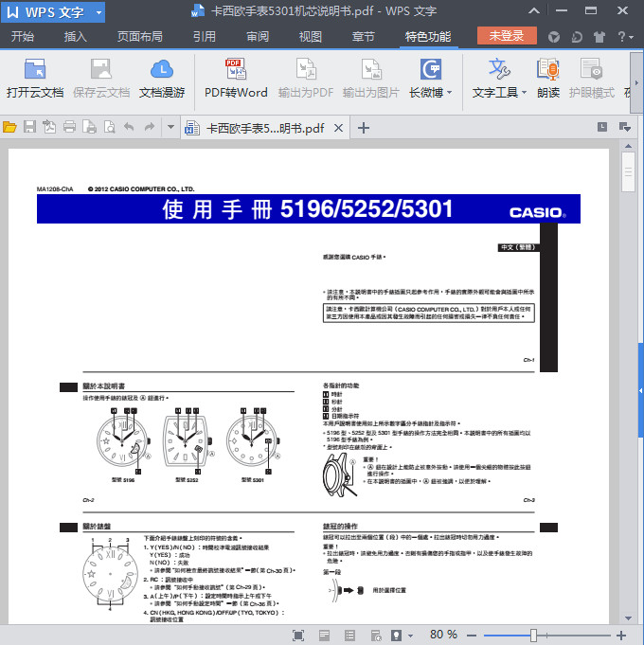This screenshot has height=645, width=644.
Task: Convert using PDF转Word button
Action: pyautogui.click(x=236, y=79)
